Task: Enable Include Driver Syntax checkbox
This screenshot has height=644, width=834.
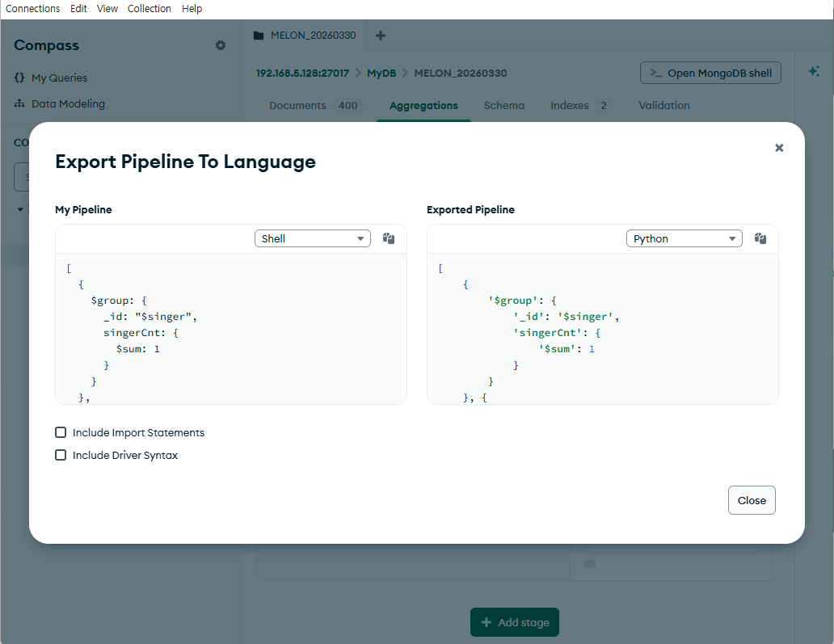Action: 61,455
